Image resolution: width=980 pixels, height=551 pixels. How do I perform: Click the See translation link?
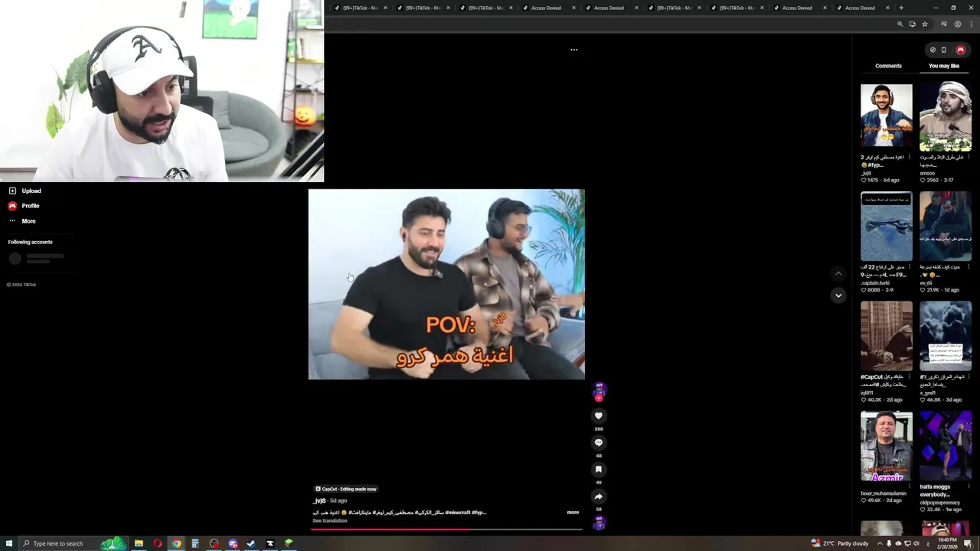(x=330, y=520)
